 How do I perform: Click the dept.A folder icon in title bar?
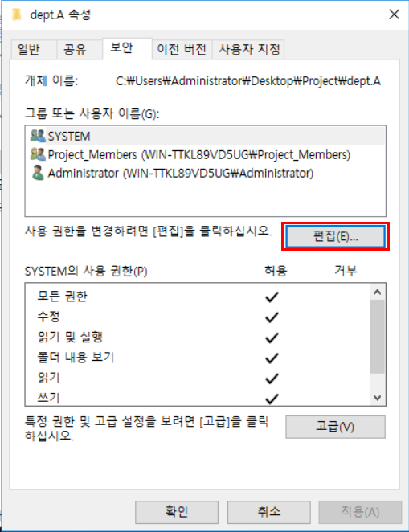(17, 14)
